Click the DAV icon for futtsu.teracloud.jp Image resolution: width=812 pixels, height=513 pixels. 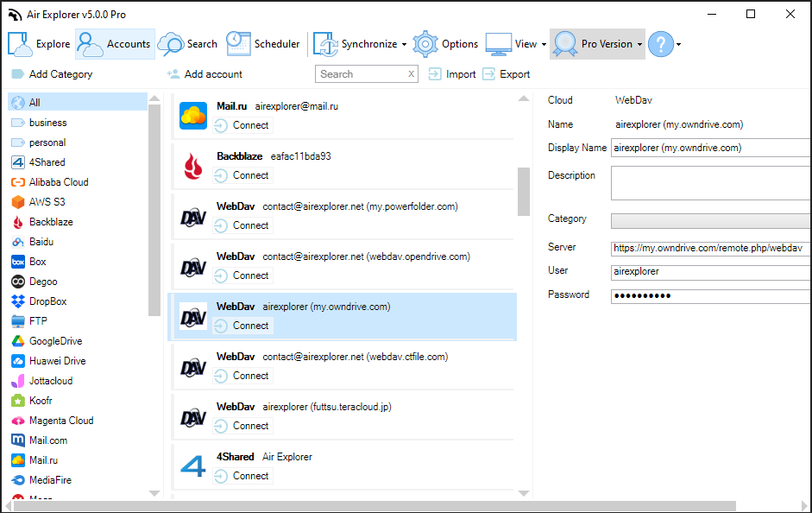[x=193, y=418]
